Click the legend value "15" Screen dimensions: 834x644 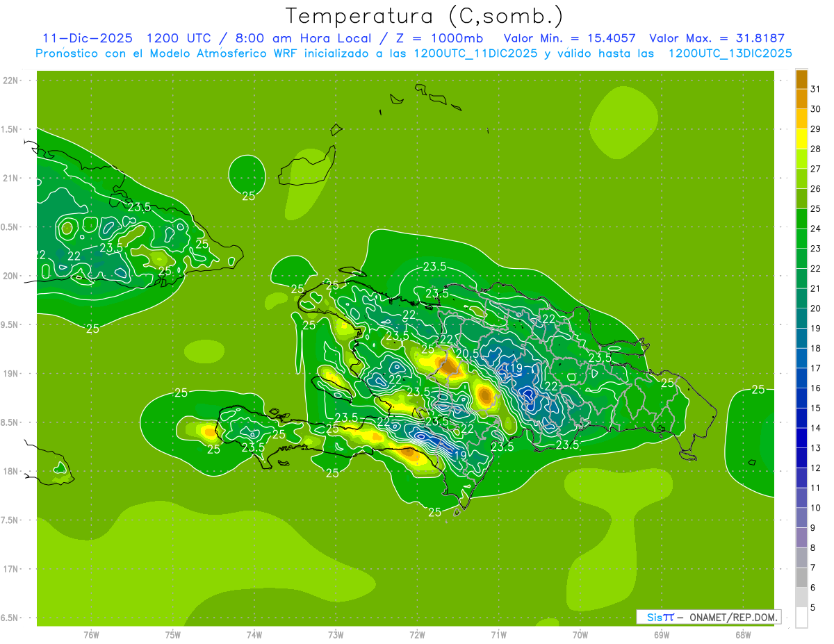point(815,408)
